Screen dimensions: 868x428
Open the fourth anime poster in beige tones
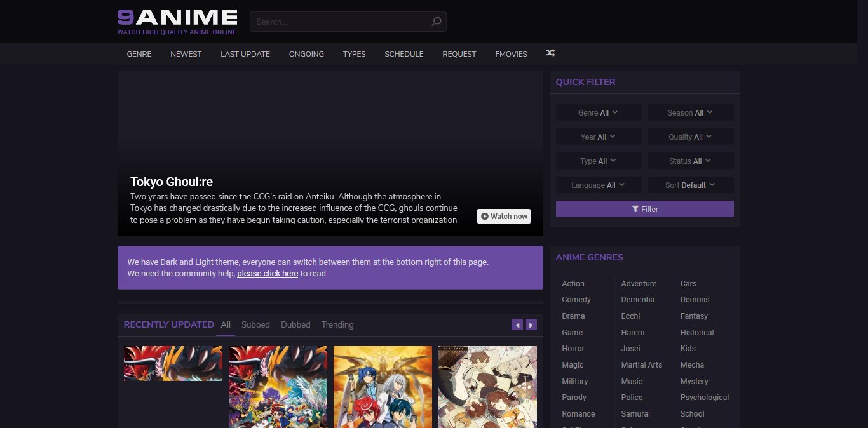pos(487,387)
